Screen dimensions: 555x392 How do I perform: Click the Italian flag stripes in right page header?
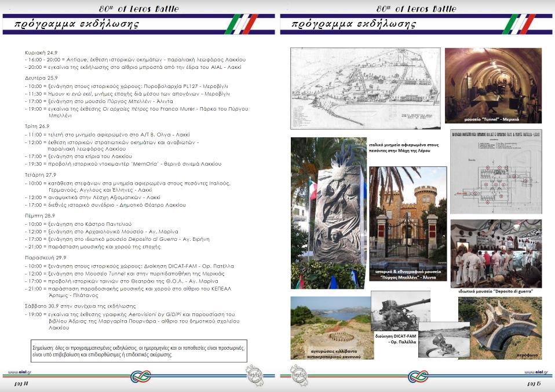[519, 24]
